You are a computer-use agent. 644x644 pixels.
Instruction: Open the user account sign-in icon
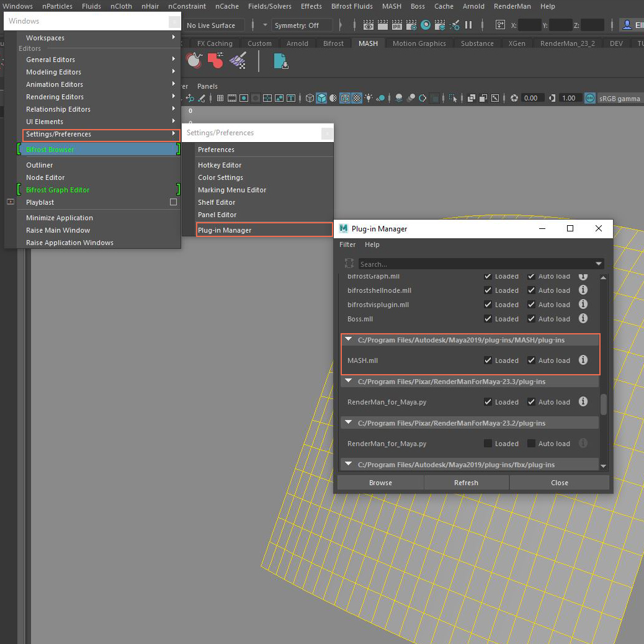coord(627,25)
